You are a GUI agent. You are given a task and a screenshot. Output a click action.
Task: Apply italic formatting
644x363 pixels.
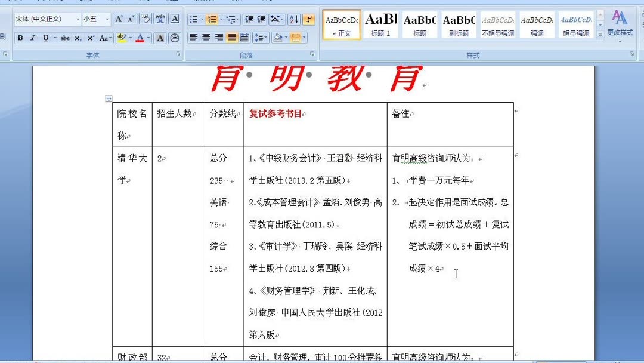[x=32, y=38]
